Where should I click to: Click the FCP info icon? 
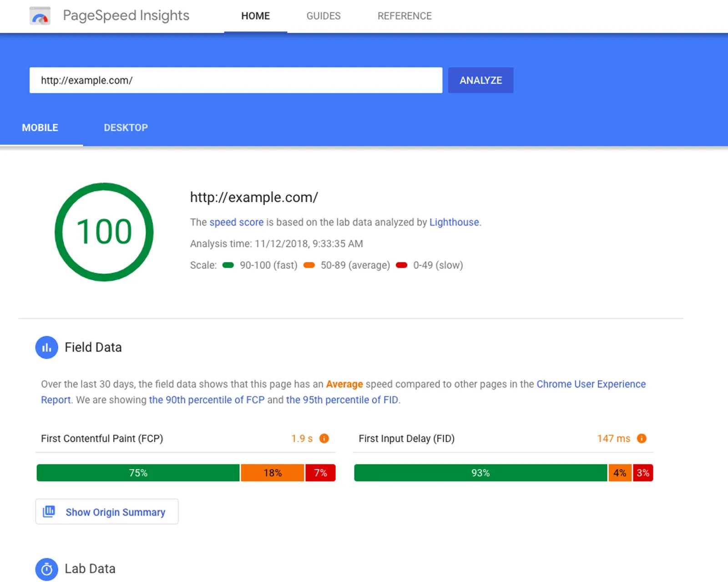(324, 438)
